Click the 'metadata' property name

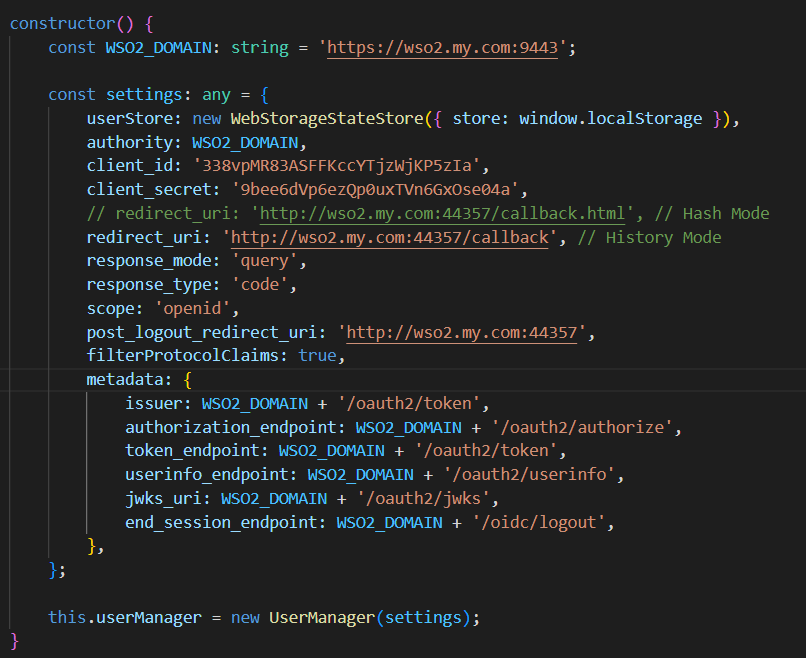(x=125, y=380)
